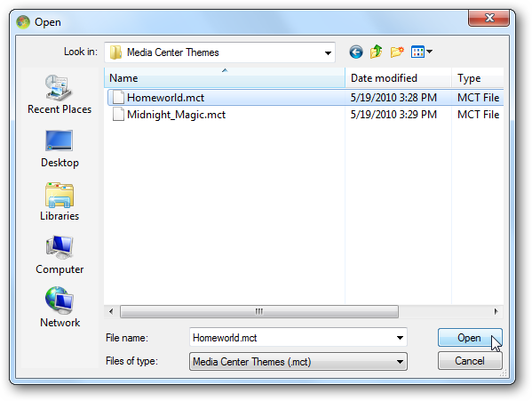This screenshot has width=532, height=401.
Task: Select the Midnight_Magic.mct file
Action: [x=176, y=115]
